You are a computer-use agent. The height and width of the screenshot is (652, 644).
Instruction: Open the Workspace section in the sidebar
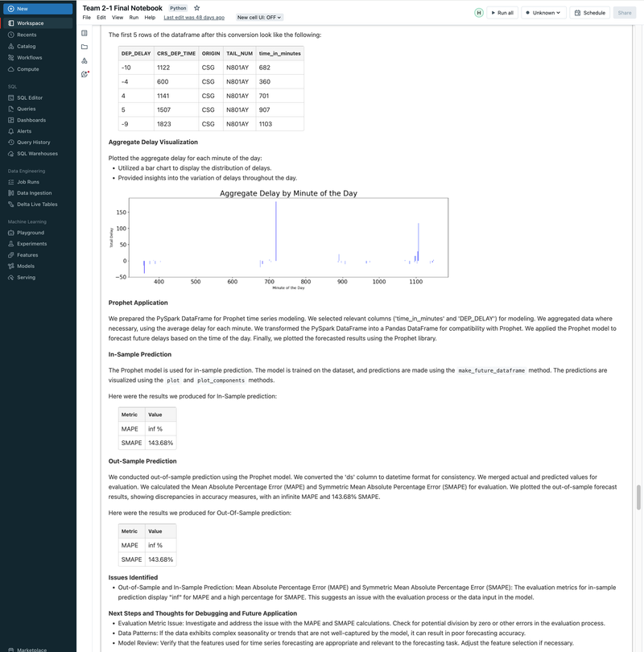tap(29, 23)
